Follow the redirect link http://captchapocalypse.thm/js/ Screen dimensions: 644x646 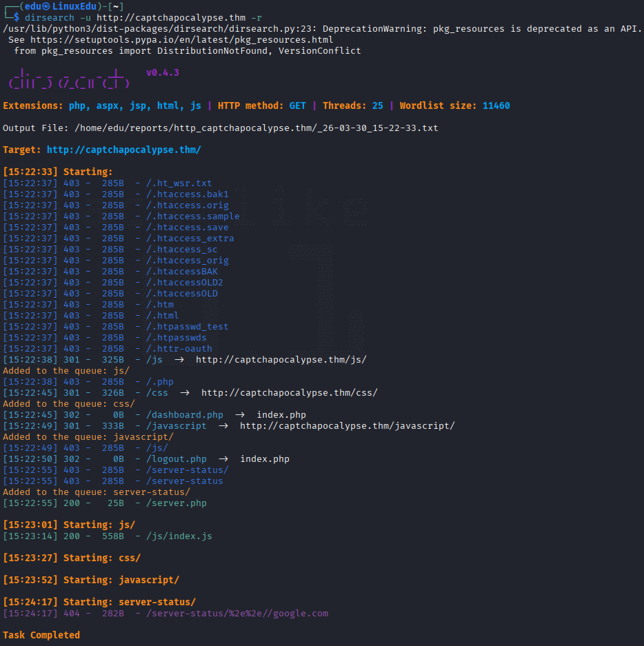pyautogui.click(x=281, y=360)
